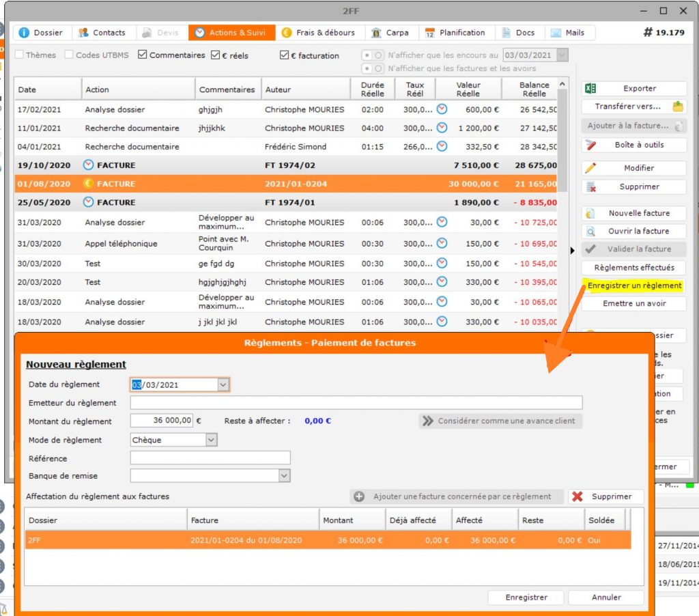Click the Nouvelle facture icon
The image size is (699, 616).
coord(591,213)
